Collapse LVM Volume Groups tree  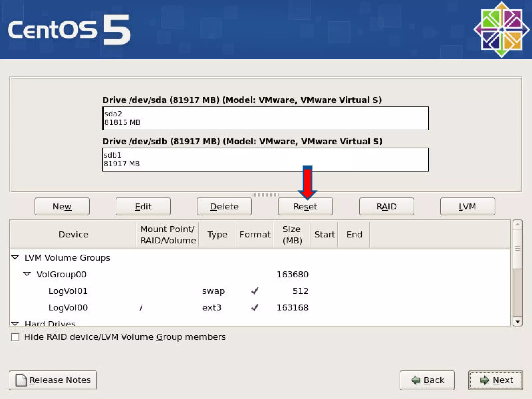pos(15,257)
